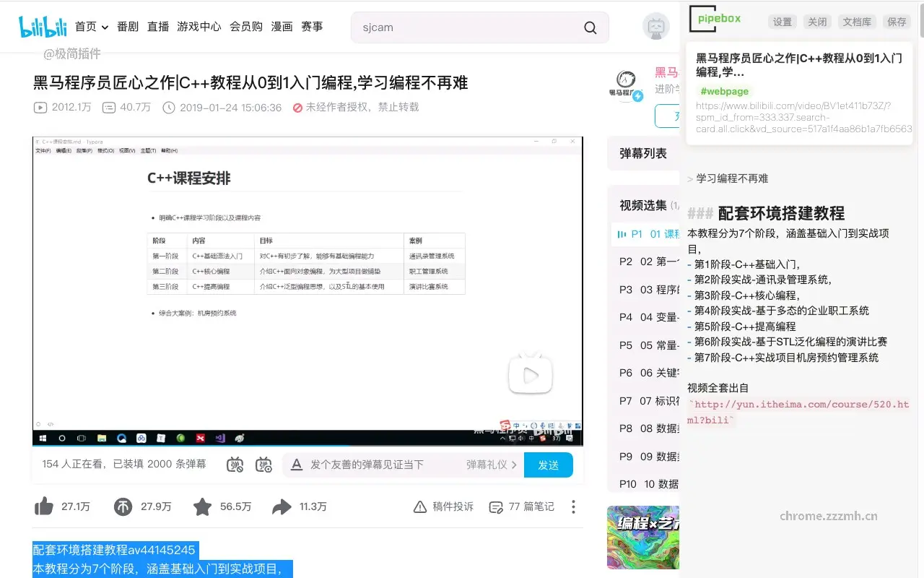The image size is (924, 578).
Task: Open the 弹幕列表 panel
Action: pyautogui.click(x=642, y=152)
